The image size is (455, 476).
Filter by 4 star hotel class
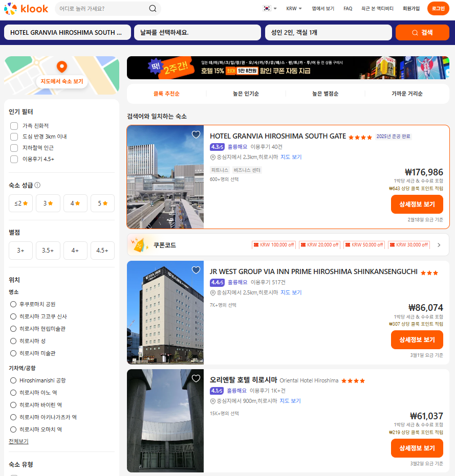click(75, 203)
